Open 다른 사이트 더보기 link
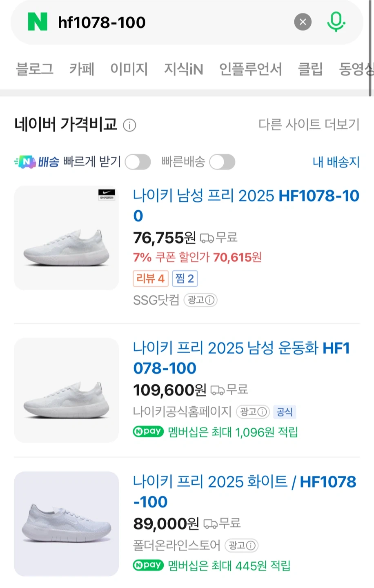374x588 pixels. [309, 125]
